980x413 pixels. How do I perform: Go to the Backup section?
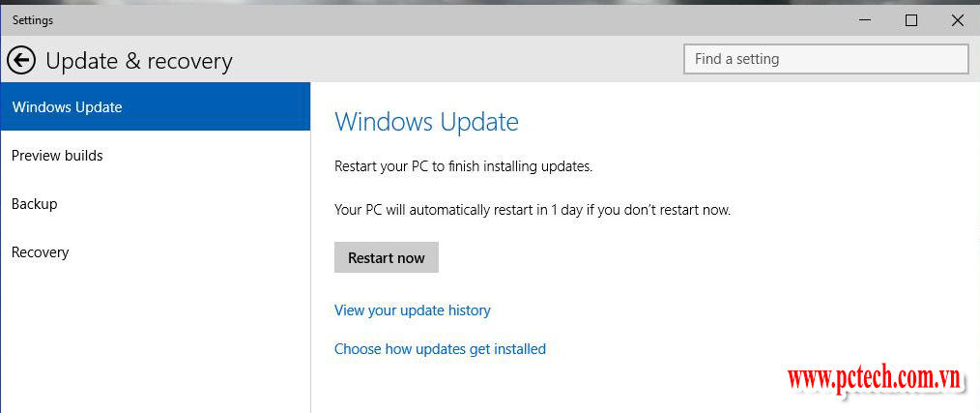click(35, 204)
